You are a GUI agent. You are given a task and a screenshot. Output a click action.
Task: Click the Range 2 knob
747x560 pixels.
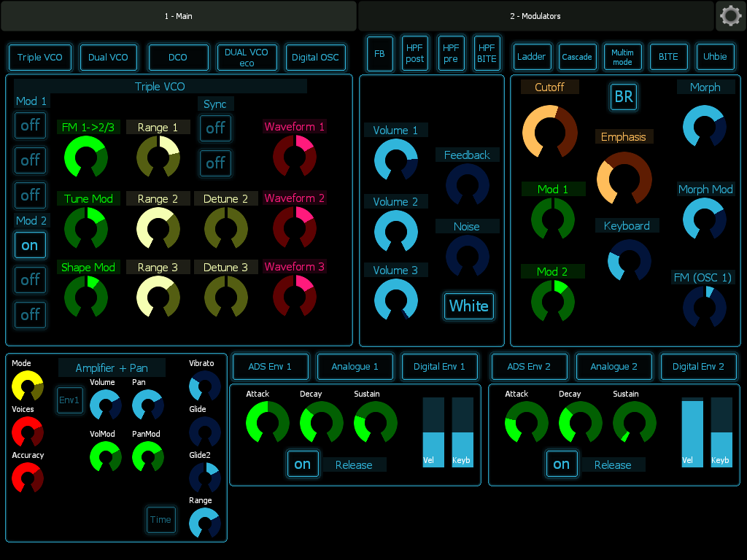(158, 228)
